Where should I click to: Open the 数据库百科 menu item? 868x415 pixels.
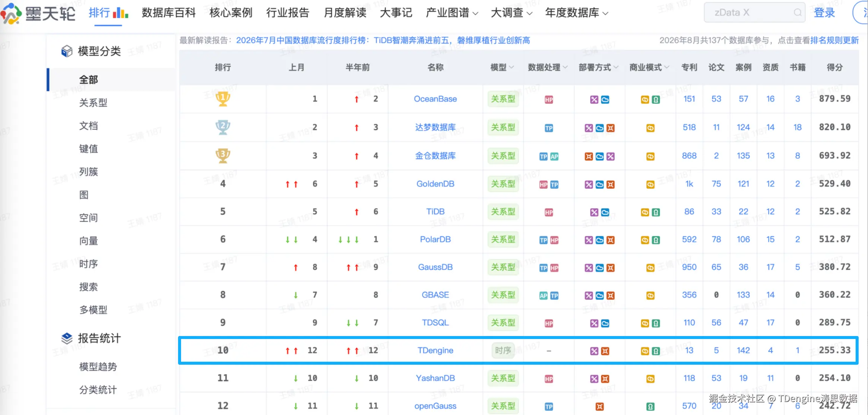click(169, 13)
